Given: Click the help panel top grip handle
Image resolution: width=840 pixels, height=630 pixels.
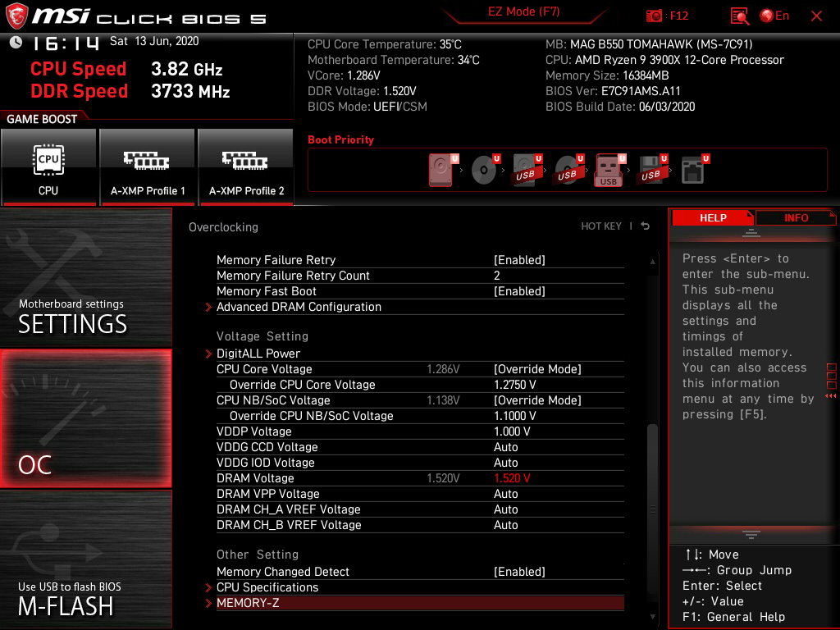Looking at the screenshot, I should pyautogui.click(x=751, y=232).
